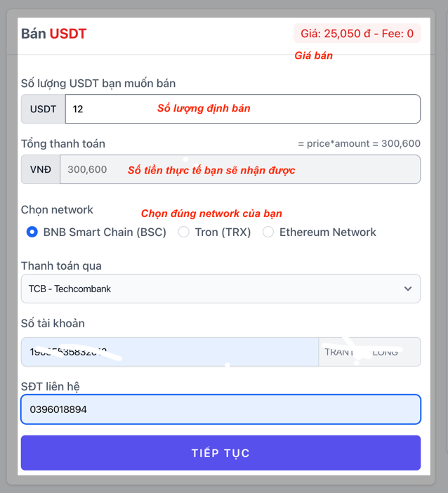Image resolution: width=448 pixels, height=493 pixels.
Task: Click the account holder name field
Action: click(x=369, y=352)
